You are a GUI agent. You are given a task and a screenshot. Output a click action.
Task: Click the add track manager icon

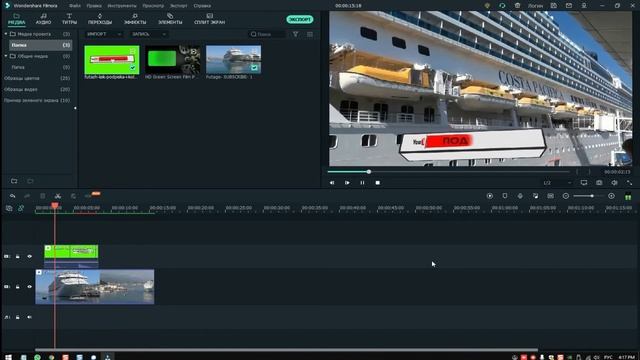click(x=9, y=208)
